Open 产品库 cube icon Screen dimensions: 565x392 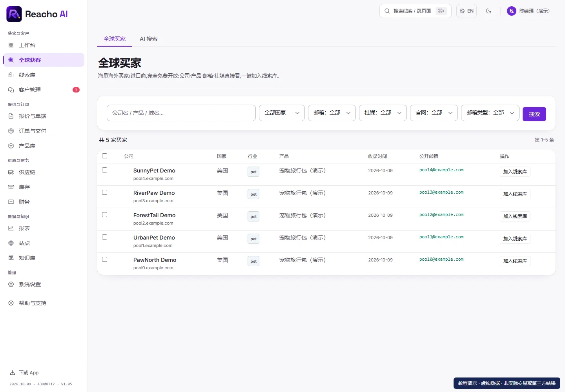[x=11, y=146]
